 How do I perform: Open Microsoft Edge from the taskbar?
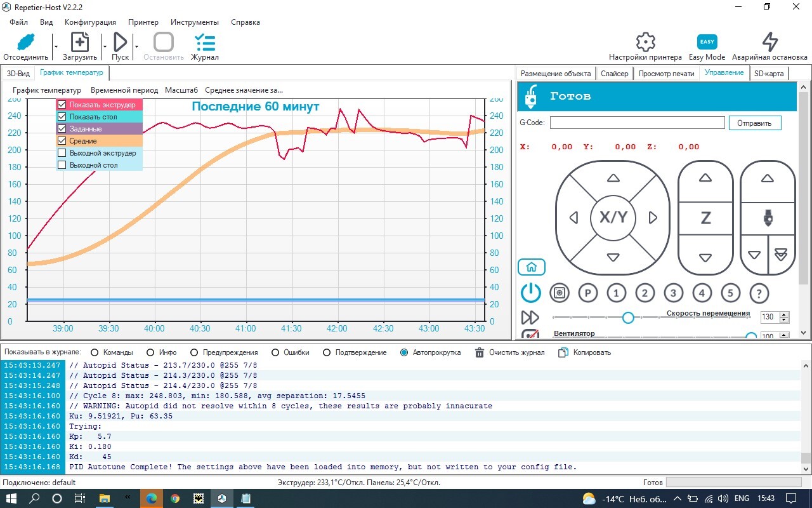(151, 498)
